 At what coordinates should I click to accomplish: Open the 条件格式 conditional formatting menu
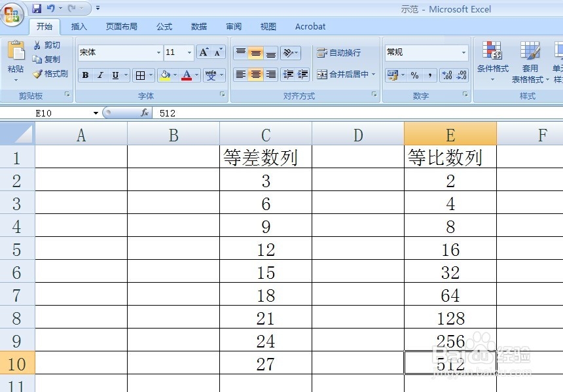click(492, 62)
